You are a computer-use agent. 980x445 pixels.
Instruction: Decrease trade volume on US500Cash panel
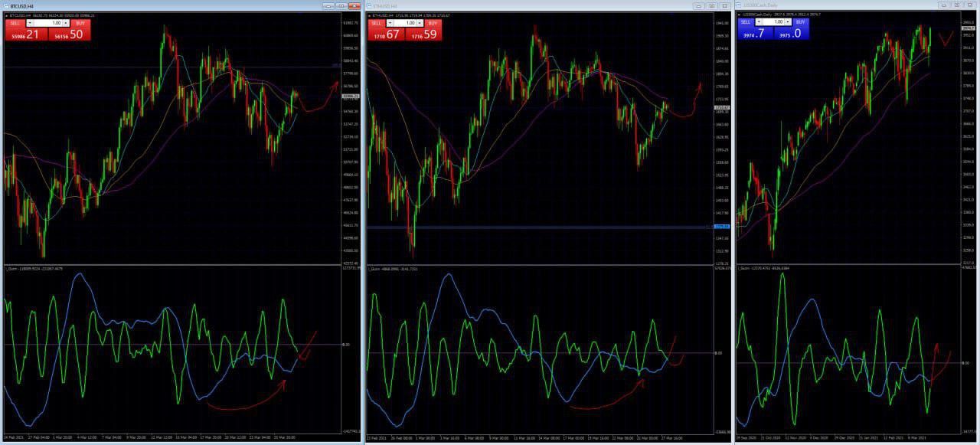[759, 22]
